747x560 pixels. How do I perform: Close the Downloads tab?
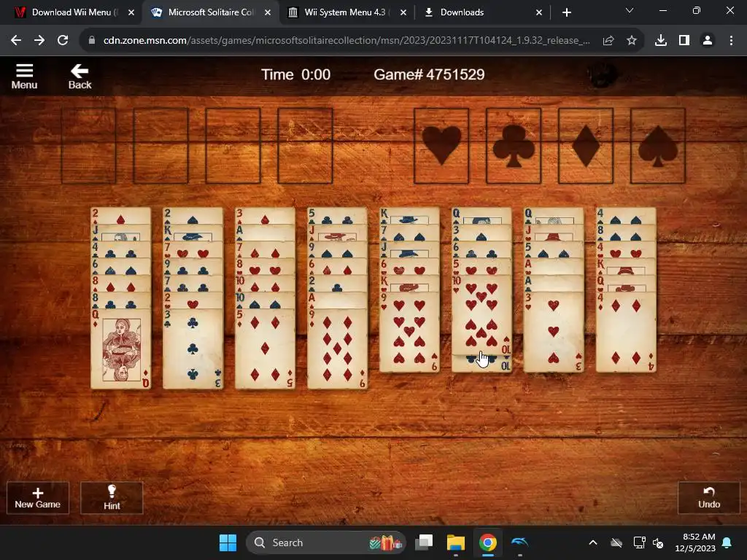pos(539,12)
